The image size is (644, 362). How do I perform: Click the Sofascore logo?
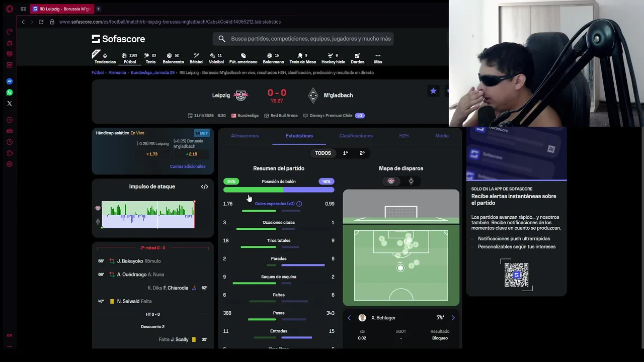(118, 39)
